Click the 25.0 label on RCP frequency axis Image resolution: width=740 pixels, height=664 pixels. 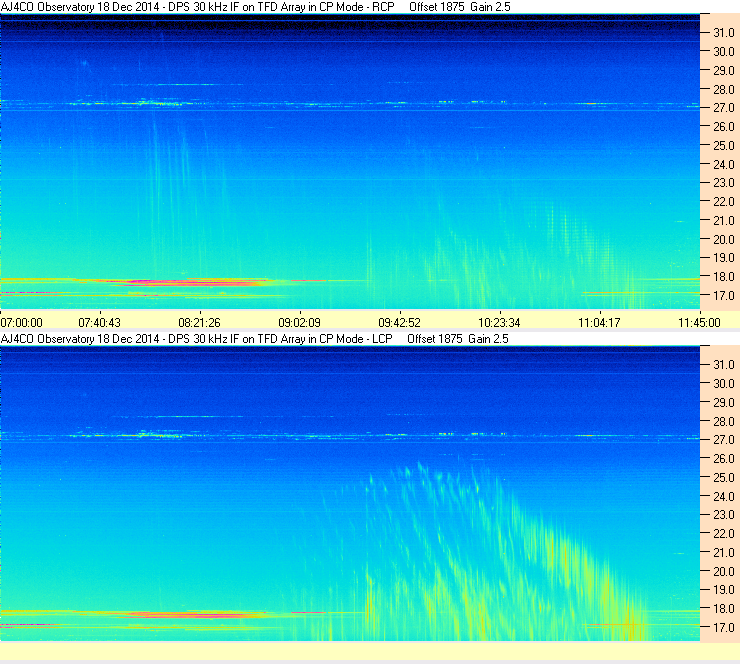pyautogui.click(x=724, y=146)
